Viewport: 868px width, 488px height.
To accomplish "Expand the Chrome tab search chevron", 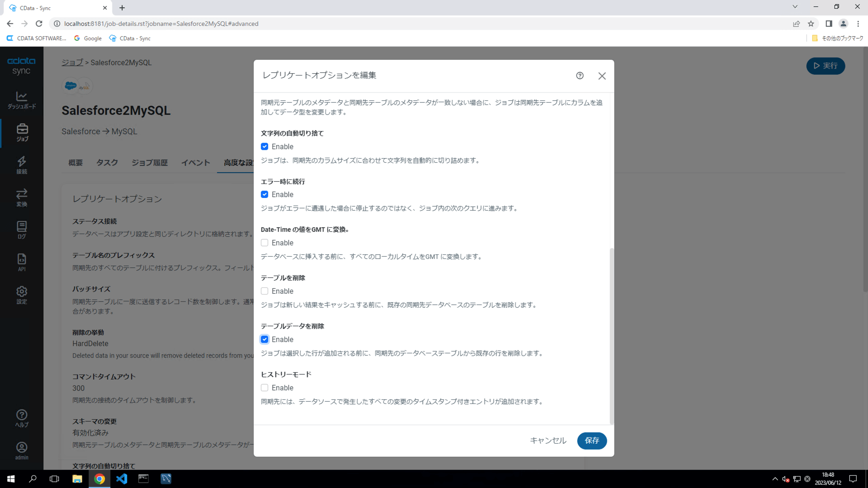I will (x=795, y=7).
